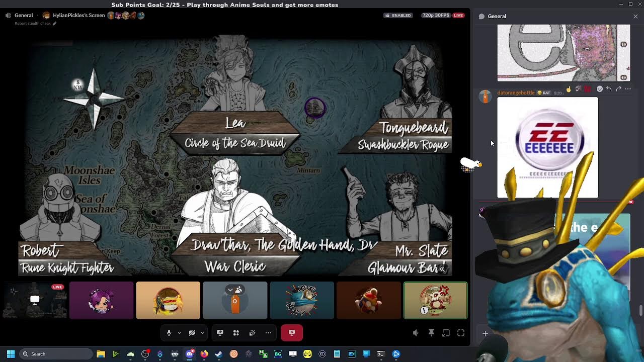Open the BG app in taskbar

(278, 354)
